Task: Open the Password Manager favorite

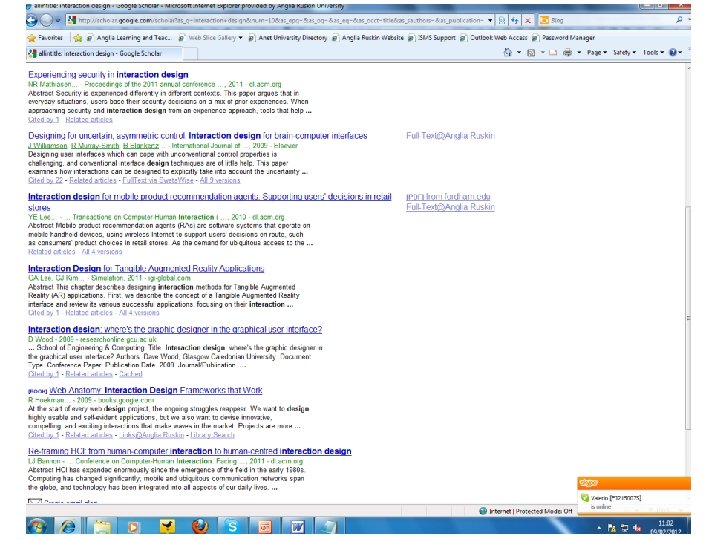Action: pos(564,38)
